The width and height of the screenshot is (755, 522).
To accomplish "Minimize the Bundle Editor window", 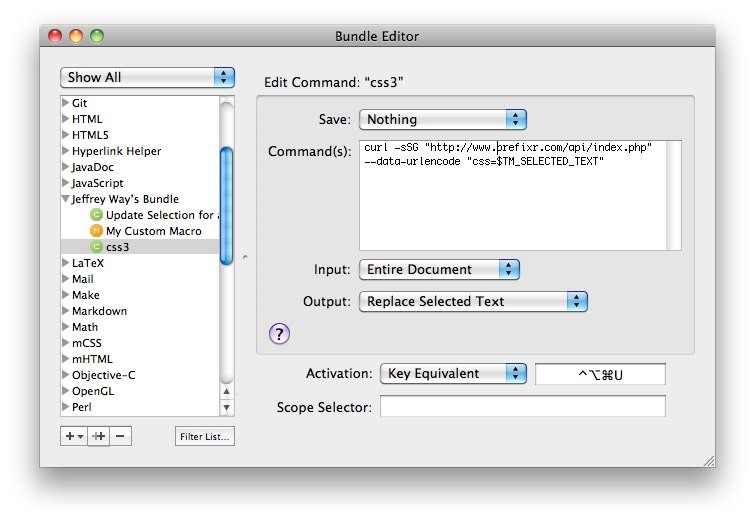I will pos(76,36).
